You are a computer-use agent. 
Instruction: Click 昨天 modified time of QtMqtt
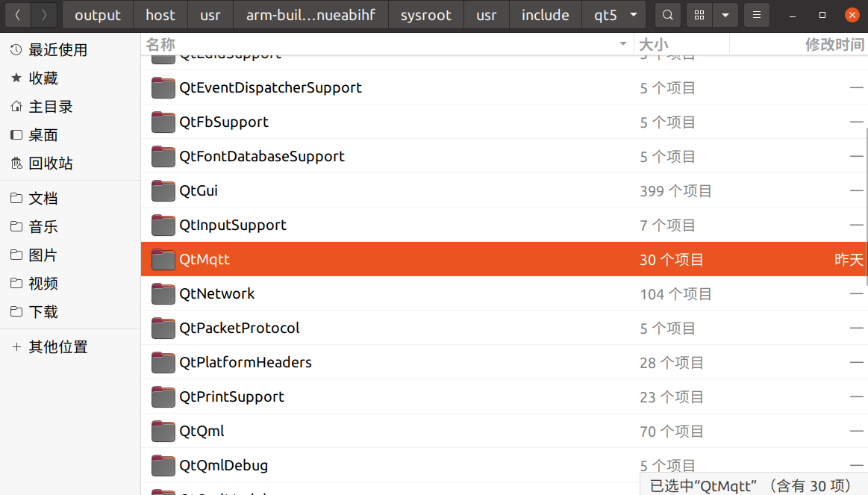point(849,259)
